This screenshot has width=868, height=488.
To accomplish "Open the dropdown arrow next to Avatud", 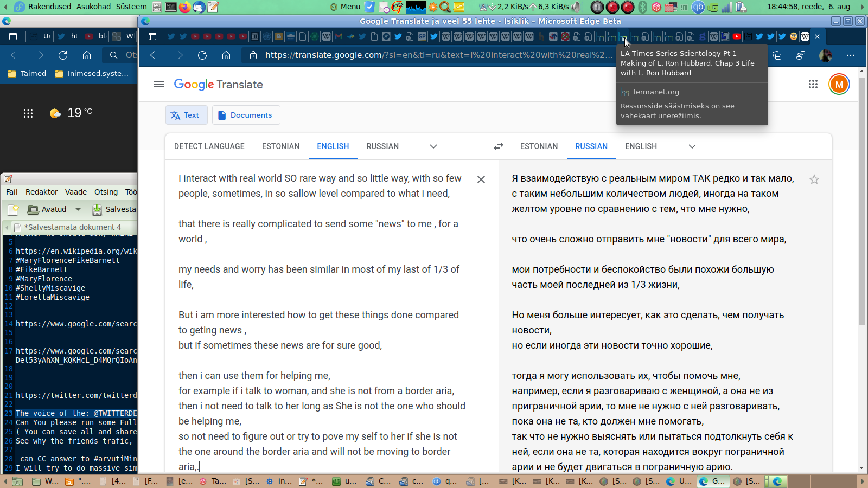I will (x=78, y=209).
